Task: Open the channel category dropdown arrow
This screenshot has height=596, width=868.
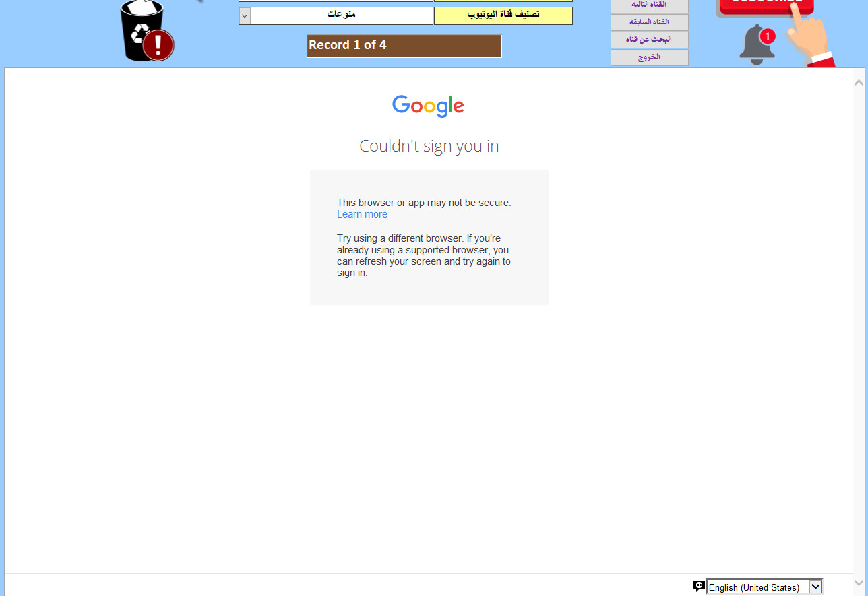Action: [x=245, y=15]
